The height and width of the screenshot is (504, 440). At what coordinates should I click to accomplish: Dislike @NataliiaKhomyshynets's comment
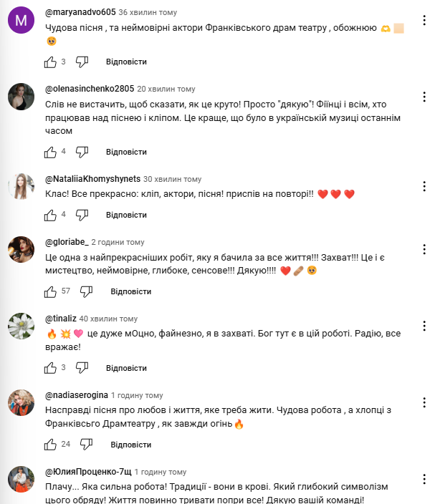pyautogui.click(x=82, y=215)
